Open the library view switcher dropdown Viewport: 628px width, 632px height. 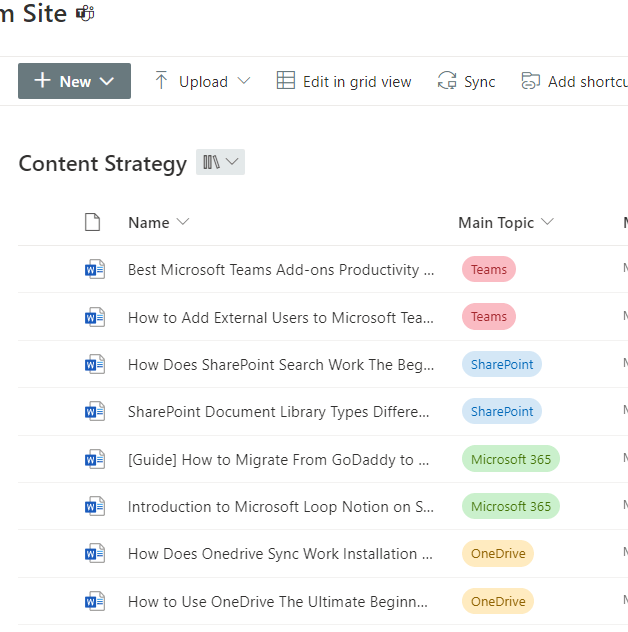(x=220, y=162)
